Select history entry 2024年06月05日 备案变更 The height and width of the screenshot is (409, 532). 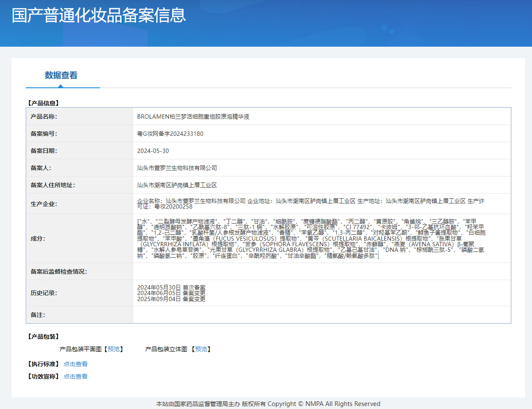(x=171, y=293)
